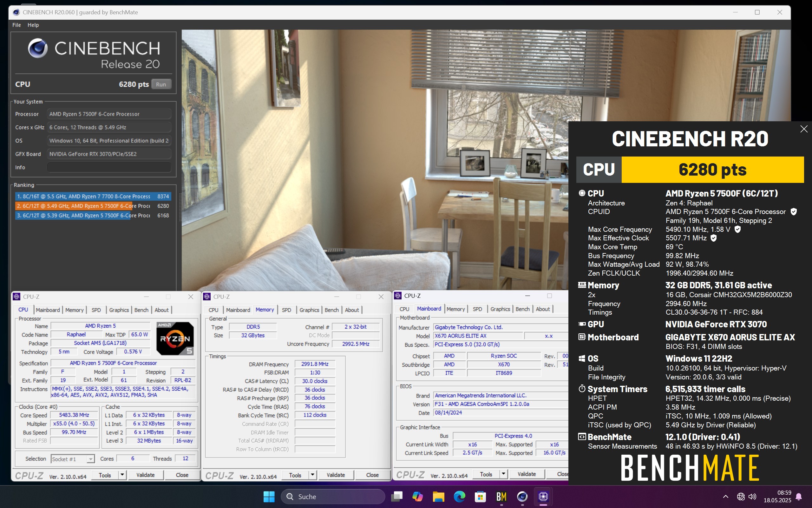Viewport: 812px width, 508px height.
Task: Click Validate in the Memory CPU-Z window
Action: coord(336,475)
